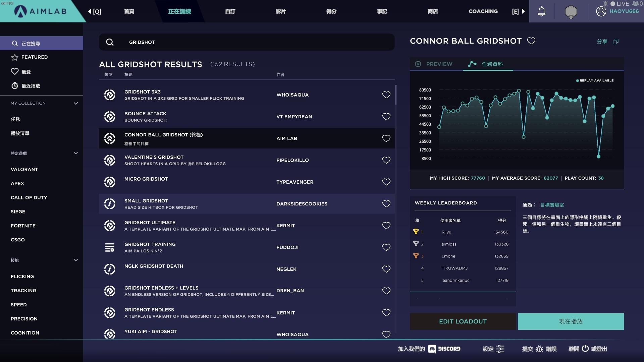The height and width of the screenshot is (362, 644).
Task: Click the settings gear icon at bottom
Action: [500, 349]
